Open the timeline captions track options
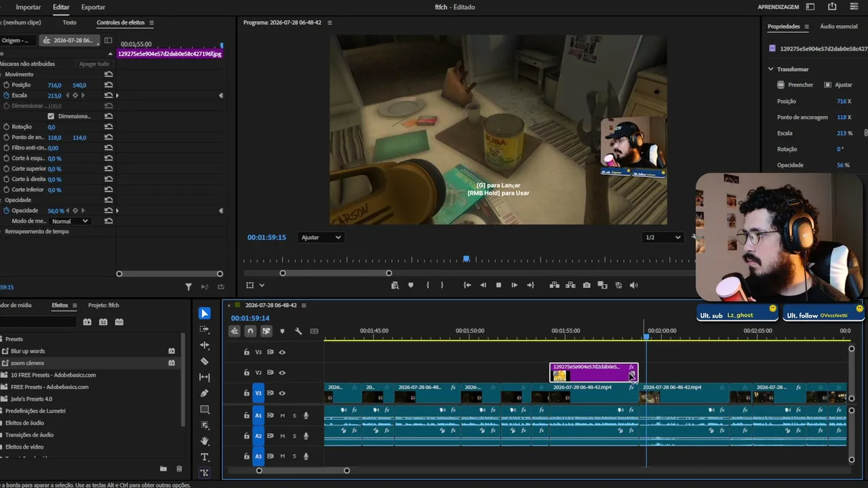Image resolution: width=868 pixels, height=488 pixels. coord(314,331)
